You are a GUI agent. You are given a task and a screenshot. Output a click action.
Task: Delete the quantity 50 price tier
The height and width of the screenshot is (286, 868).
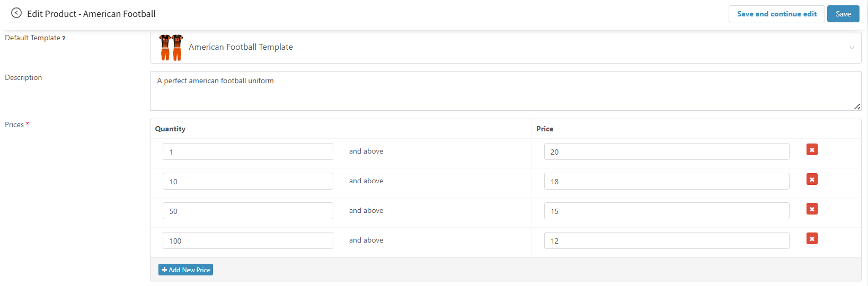[x=812, y=209]
